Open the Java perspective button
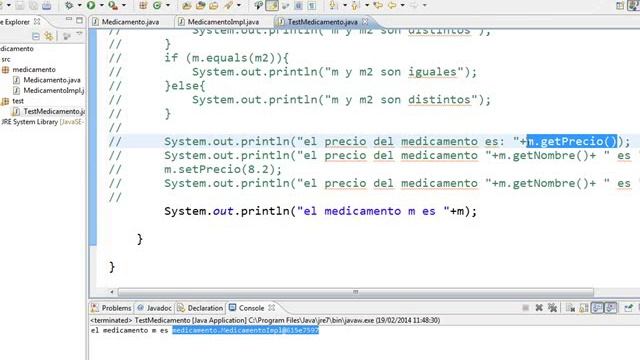Viewport: 640px width, 360px height. [632, 5]
